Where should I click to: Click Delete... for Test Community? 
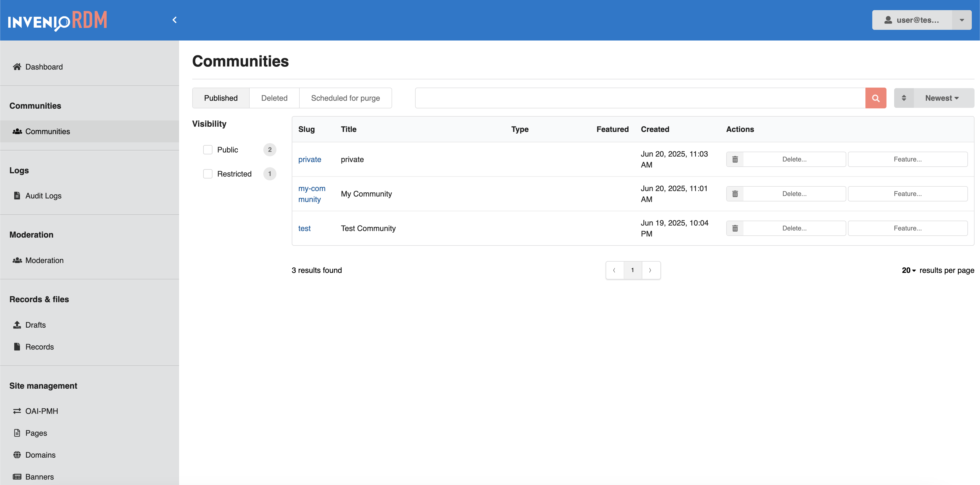point(786,229)
